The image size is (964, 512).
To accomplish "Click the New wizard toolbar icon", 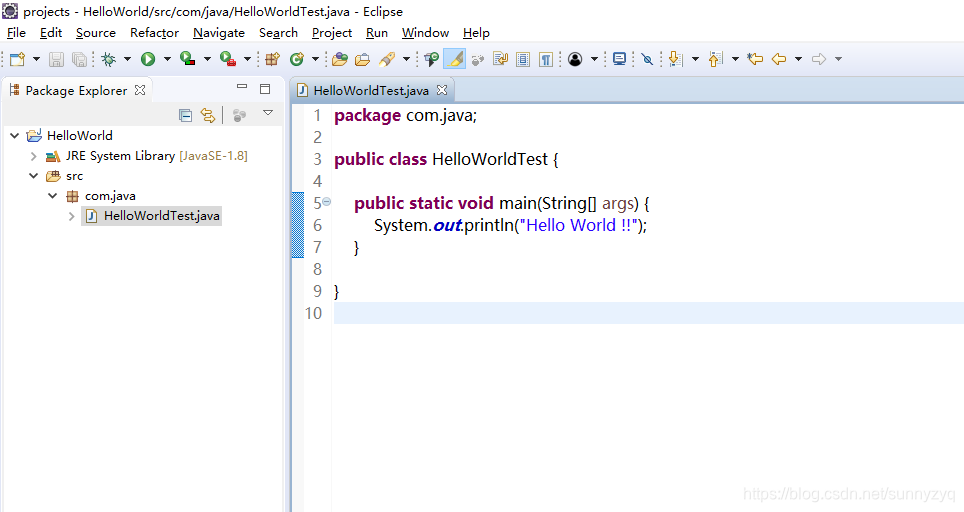I will point(18,59).
